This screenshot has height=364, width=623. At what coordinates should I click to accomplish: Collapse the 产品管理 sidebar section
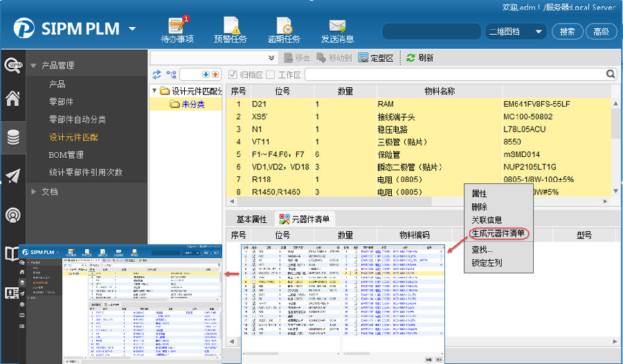point(34,66)
